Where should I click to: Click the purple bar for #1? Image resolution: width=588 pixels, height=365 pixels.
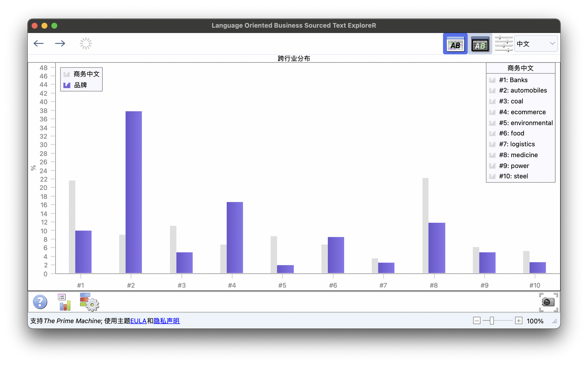tap(83, 252)
